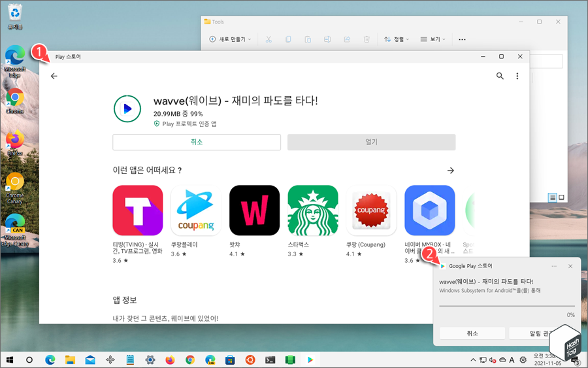588x368 pixels.
Task: Open the Terminal icon on the taskbar
Action: [270, 360]
